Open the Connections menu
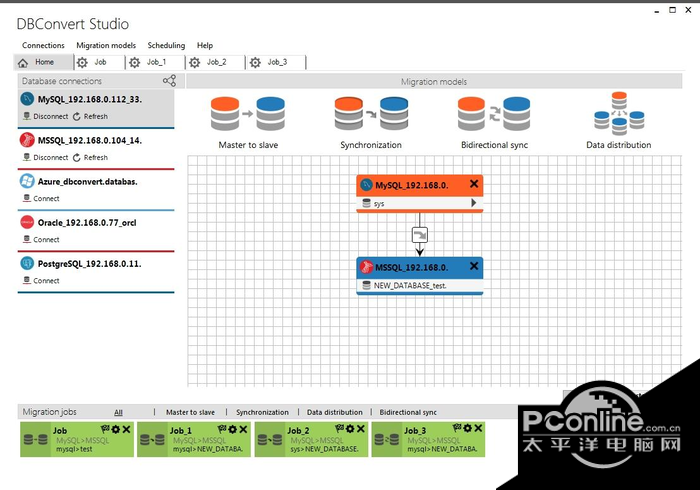 click(x=43, y=46)
